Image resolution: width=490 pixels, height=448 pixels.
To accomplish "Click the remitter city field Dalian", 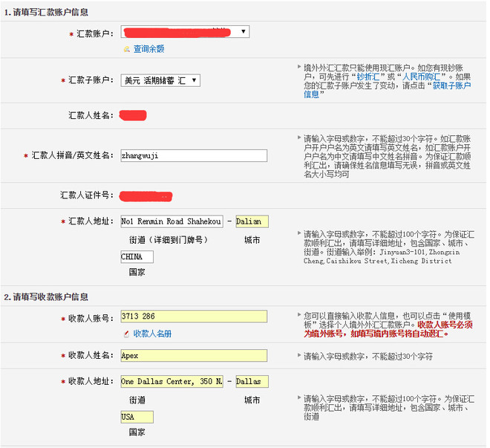I will pyautogui.click(x=252, y=221).
